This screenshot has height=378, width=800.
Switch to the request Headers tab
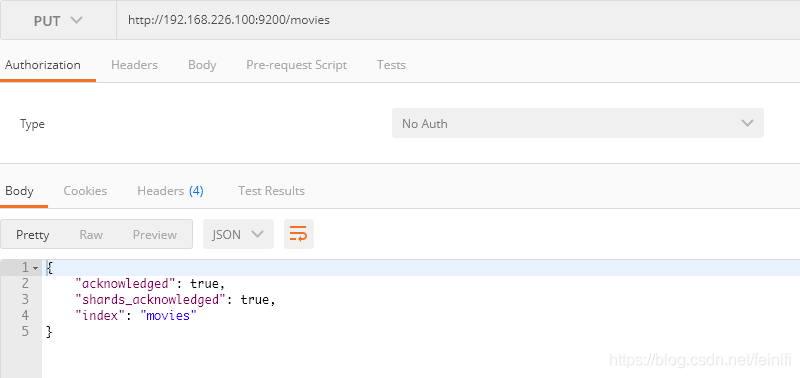click(134, 65)
